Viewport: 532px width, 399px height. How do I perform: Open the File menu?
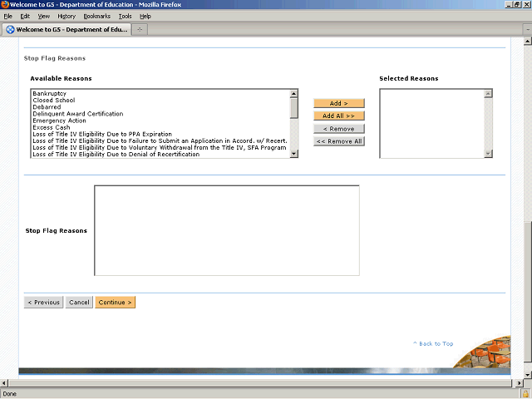[x=7, y=17]
